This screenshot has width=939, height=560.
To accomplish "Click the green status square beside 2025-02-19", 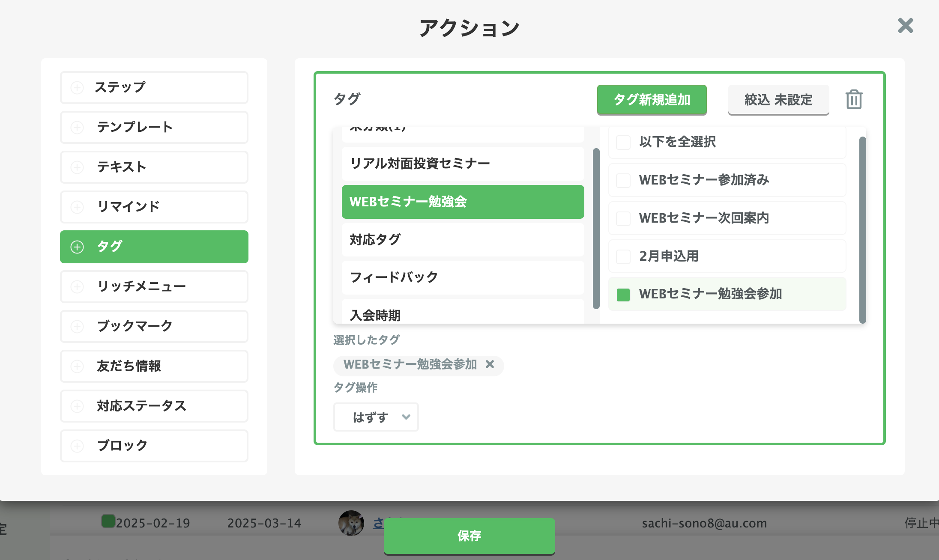I will pos(108,521).
